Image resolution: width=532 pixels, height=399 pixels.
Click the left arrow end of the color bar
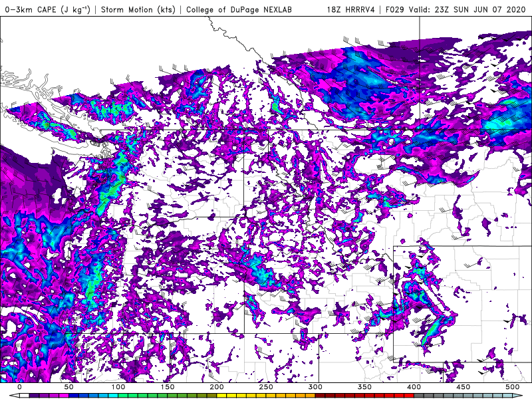15,396
